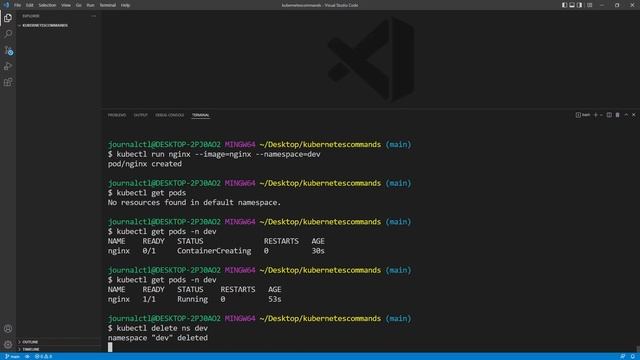The height and width of the screenshot is (360, 640).
Task: Open the errors and warnings status item
Action: coord(43,356)
